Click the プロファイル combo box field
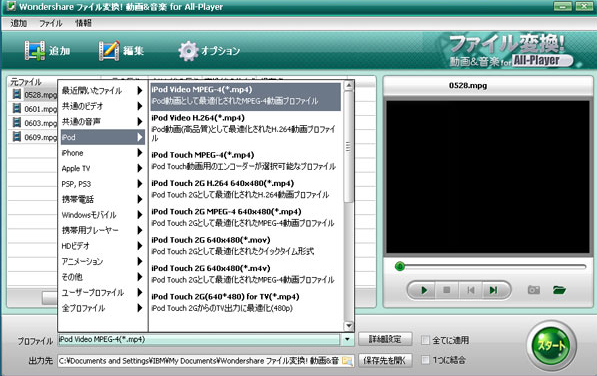 point(198,339)
